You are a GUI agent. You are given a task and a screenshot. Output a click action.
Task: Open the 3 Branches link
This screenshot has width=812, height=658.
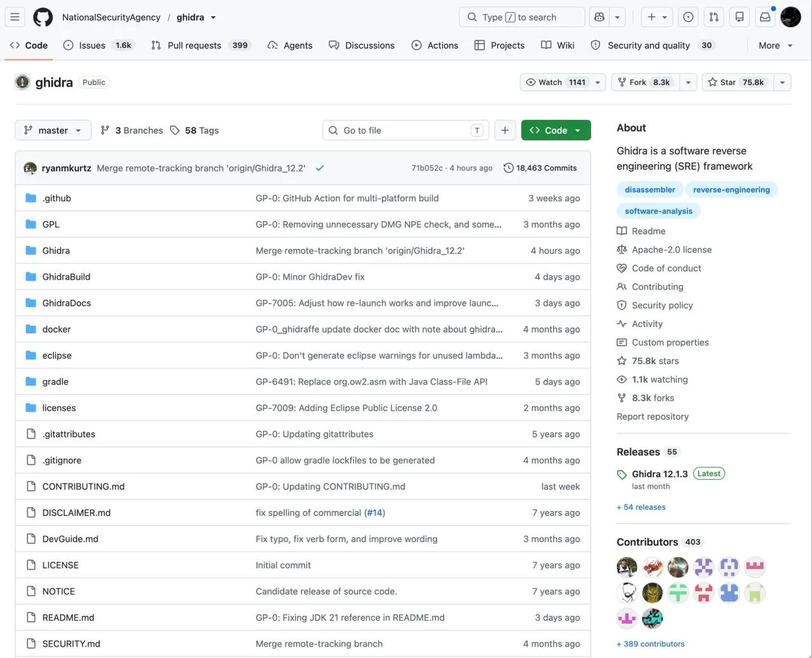coord(132,131)
